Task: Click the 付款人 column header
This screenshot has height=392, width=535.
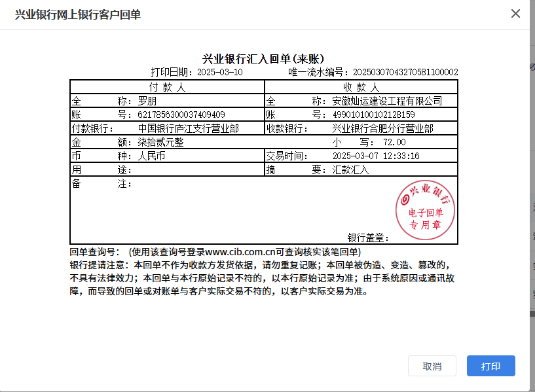Action: coord(168,87)
